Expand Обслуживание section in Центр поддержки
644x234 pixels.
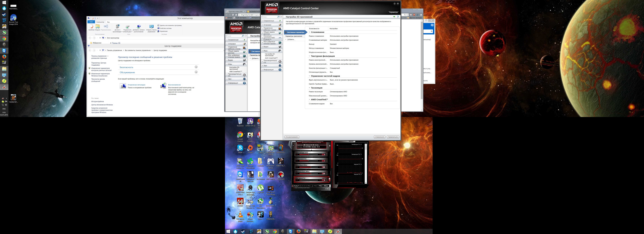coord(196,72)
